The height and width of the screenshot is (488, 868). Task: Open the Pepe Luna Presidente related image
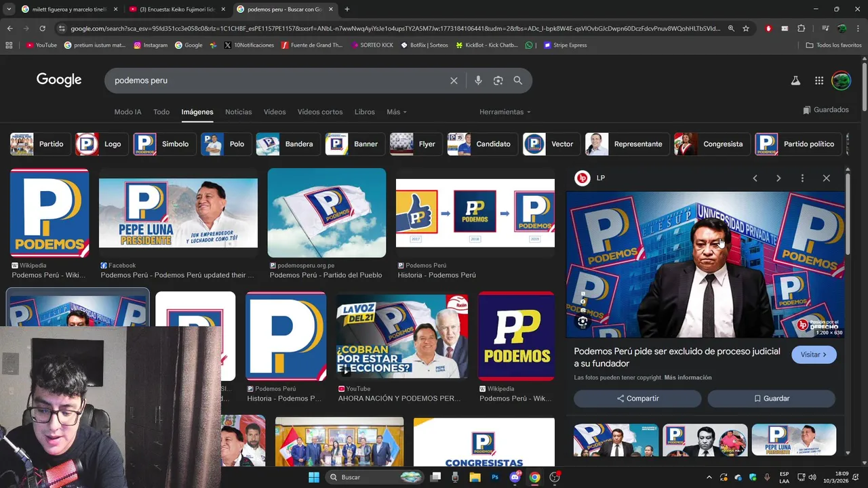coord(794,439)
